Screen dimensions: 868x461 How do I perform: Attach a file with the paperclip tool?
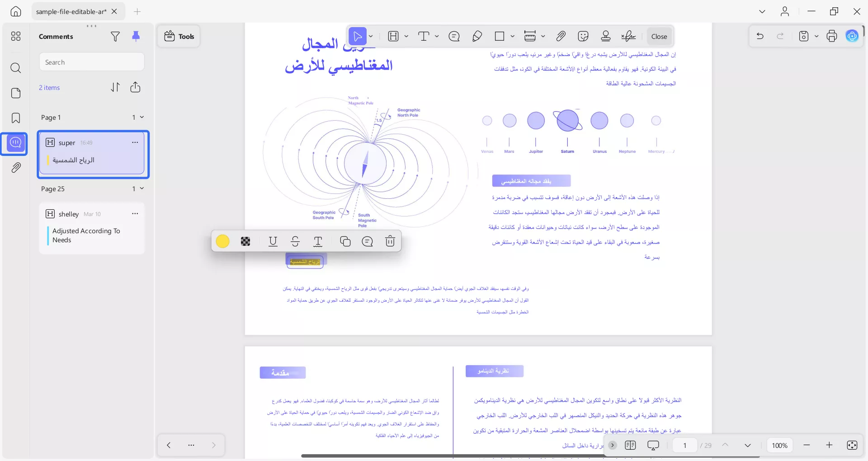click(x=561, y=36)
